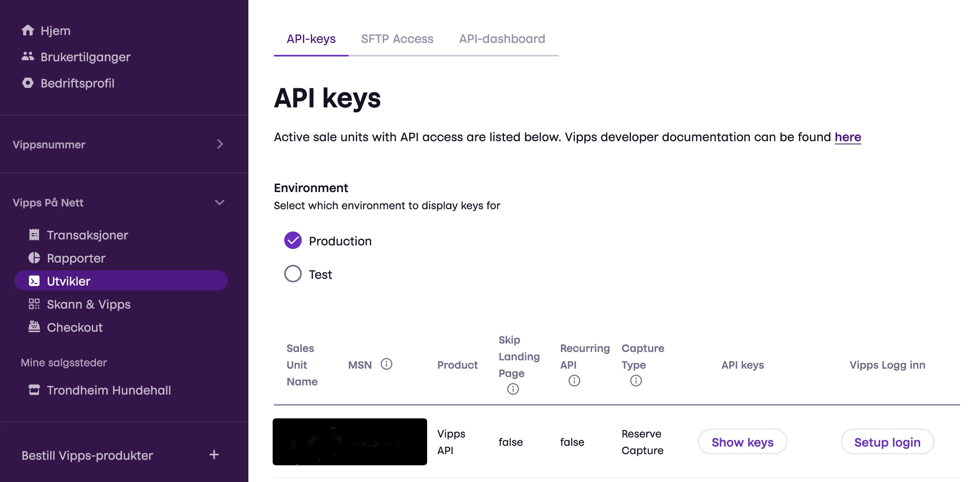Open the Trondheim Hundehall storefront icon
Viewport: 980px width, 482px height.
(x=34, y=390)
